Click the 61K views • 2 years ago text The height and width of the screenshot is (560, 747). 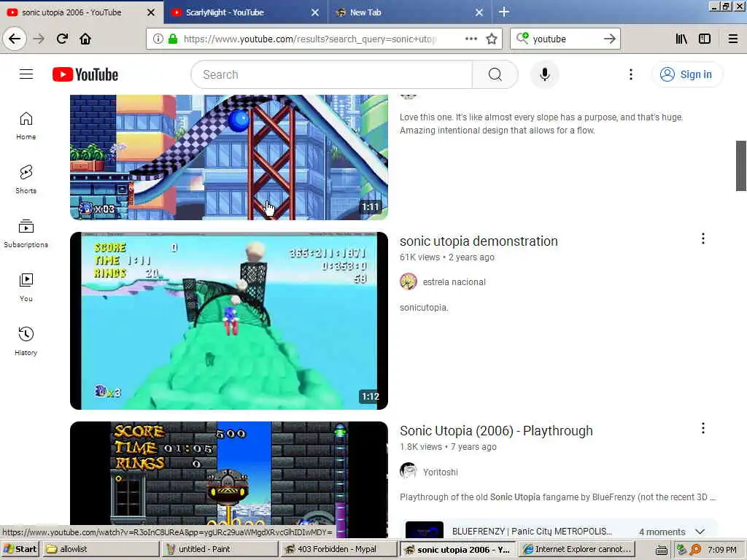447,257
